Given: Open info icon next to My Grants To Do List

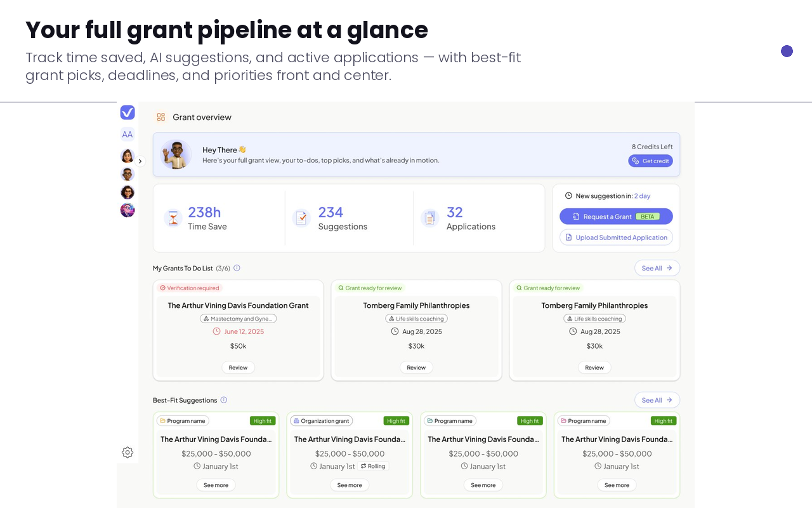Looking at the screenshot, I should point(237,268).
